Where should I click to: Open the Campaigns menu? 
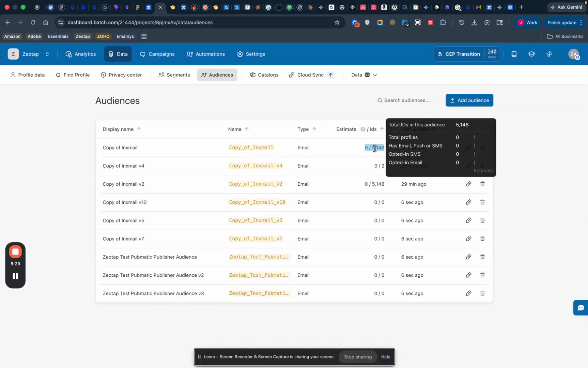157,54
